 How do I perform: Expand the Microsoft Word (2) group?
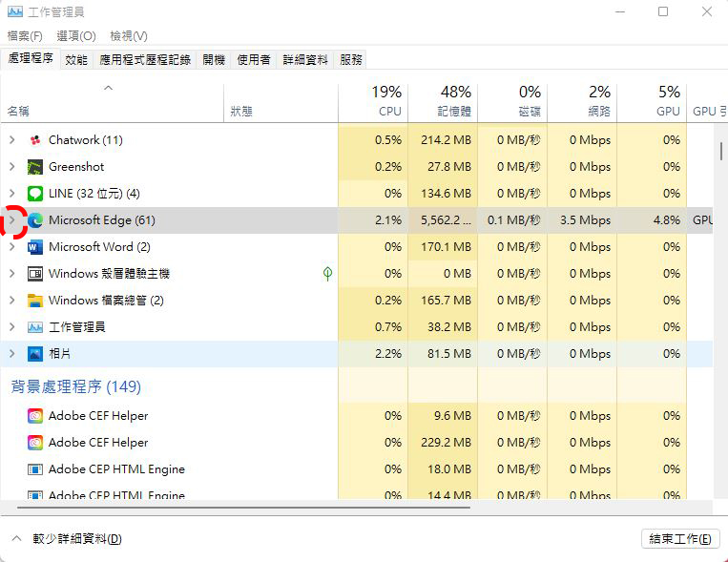(12, 247)
